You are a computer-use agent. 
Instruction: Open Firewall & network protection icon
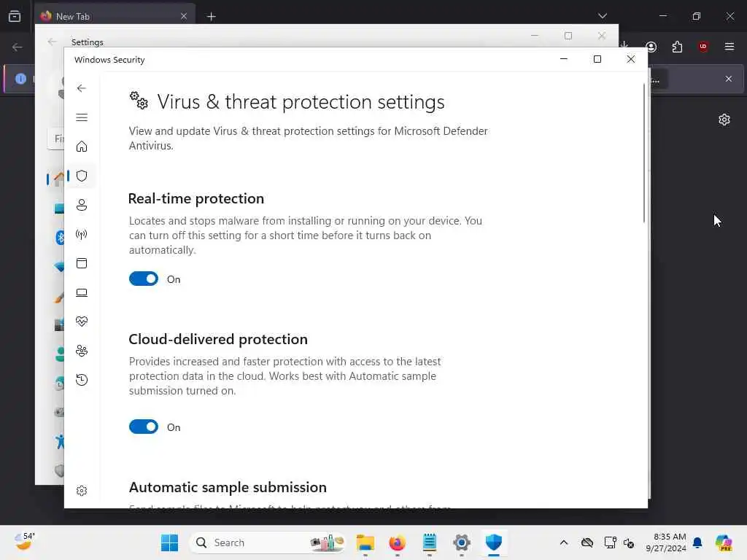82,234
